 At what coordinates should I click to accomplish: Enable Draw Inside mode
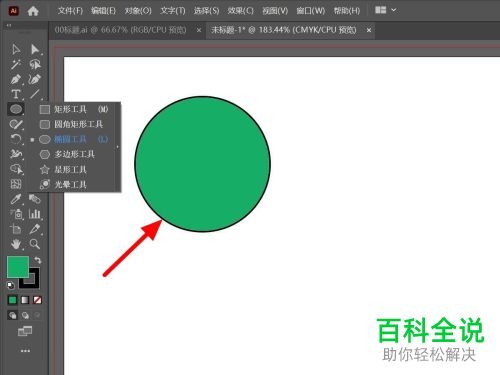(37, 315)
